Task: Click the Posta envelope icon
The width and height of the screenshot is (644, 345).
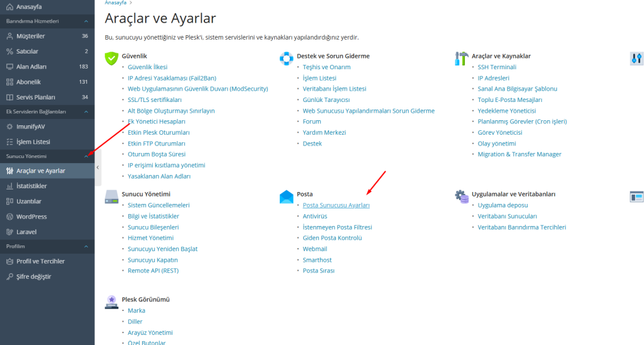Action: (x=286, y=196)
